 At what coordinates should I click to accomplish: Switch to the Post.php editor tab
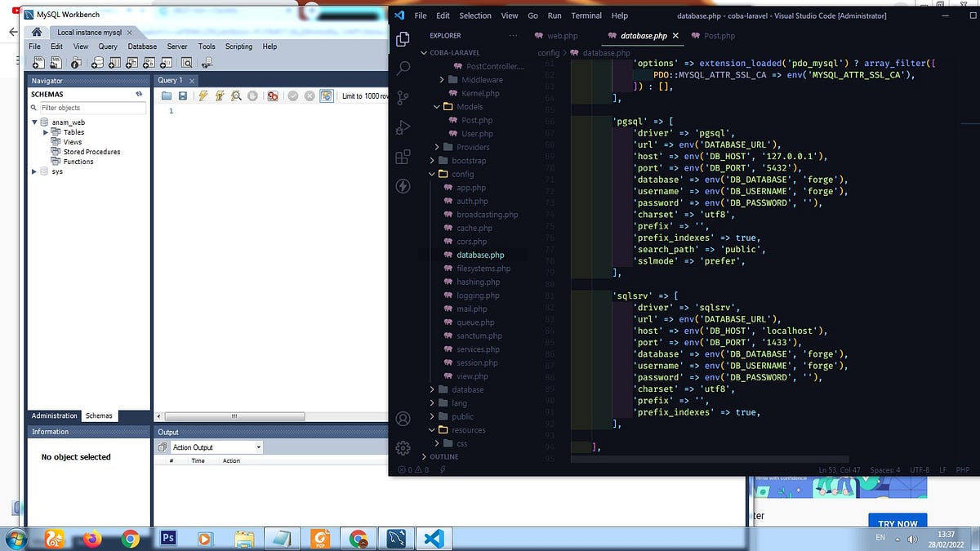(x=713, y=36)
